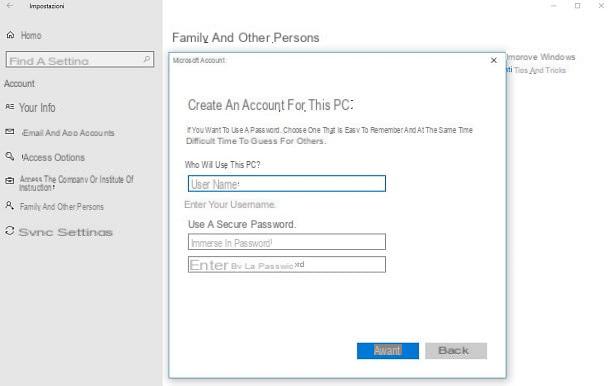The height and width of the screenshot is (386, 610).
Task: Focus the re-enter password field
Action: tap(287, 265)
